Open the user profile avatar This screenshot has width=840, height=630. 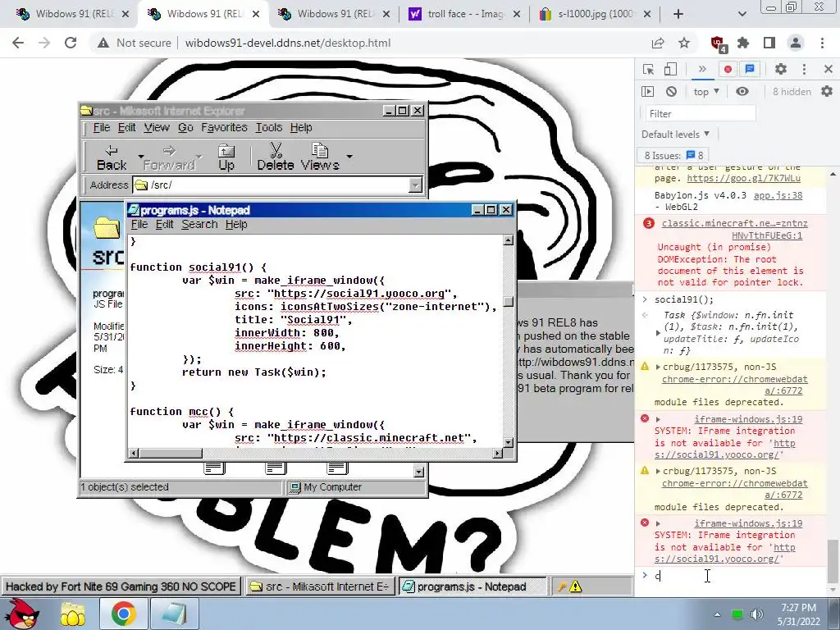coord(796,43)
